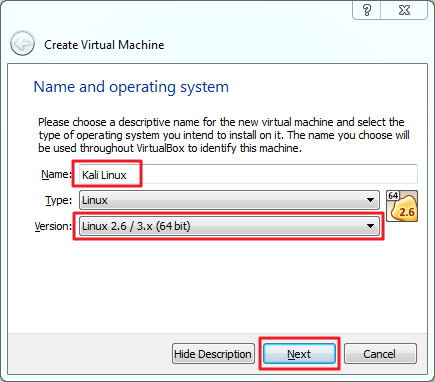435x382 pixels.
Task: Click the 64 badge on OS icon
Action: point(393,196)
